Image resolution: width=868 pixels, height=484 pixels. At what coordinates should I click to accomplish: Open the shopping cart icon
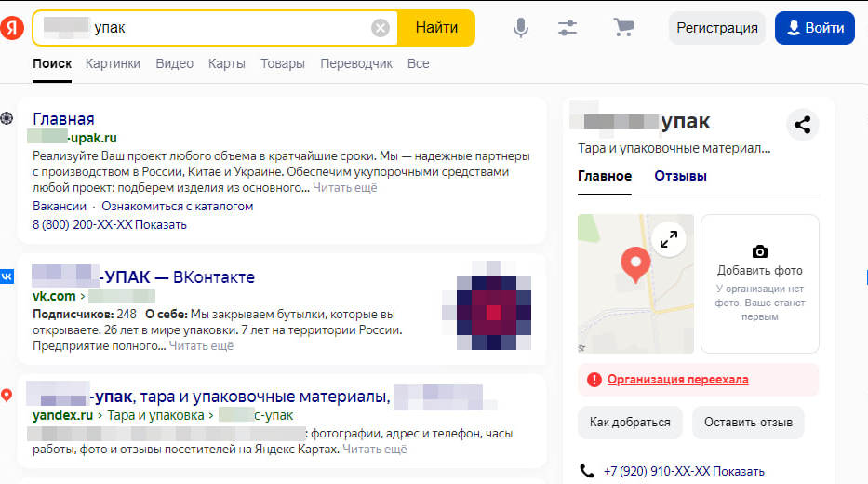[x=623, y=27]
